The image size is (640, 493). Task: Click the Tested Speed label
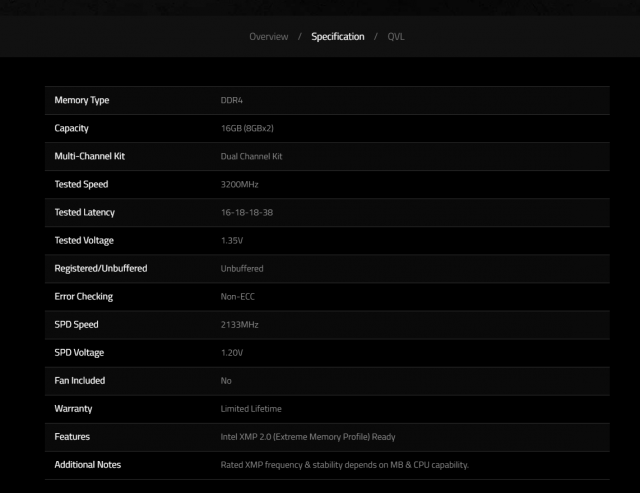point(81,185)
